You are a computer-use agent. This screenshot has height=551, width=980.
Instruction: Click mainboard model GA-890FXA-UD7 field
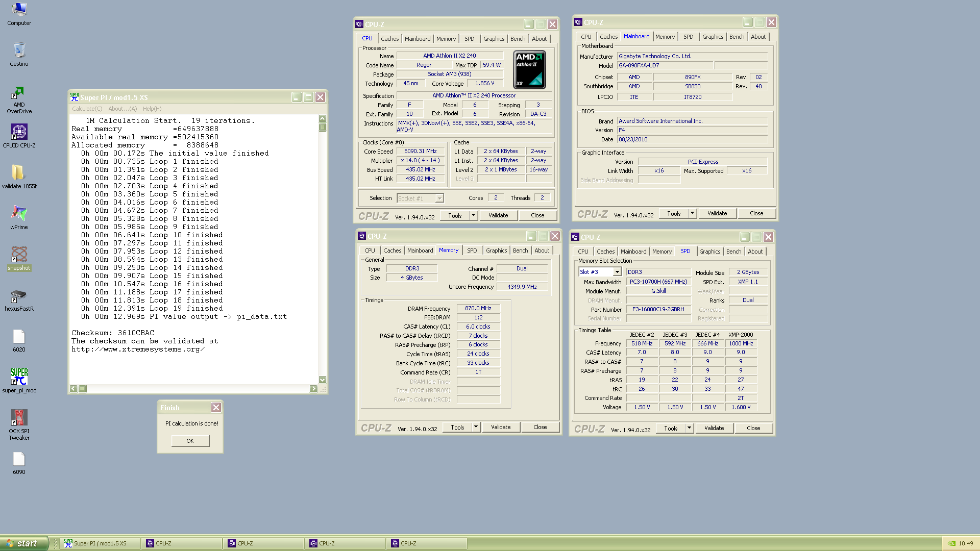[665, 65]
